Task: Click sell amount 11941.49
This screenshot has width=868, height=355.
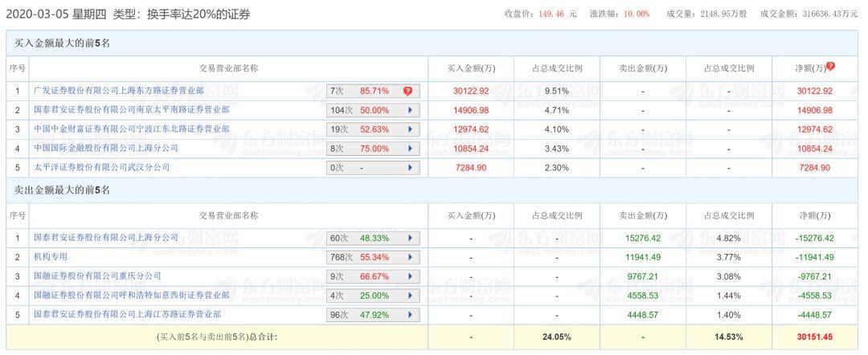Action: coord(643,258)
